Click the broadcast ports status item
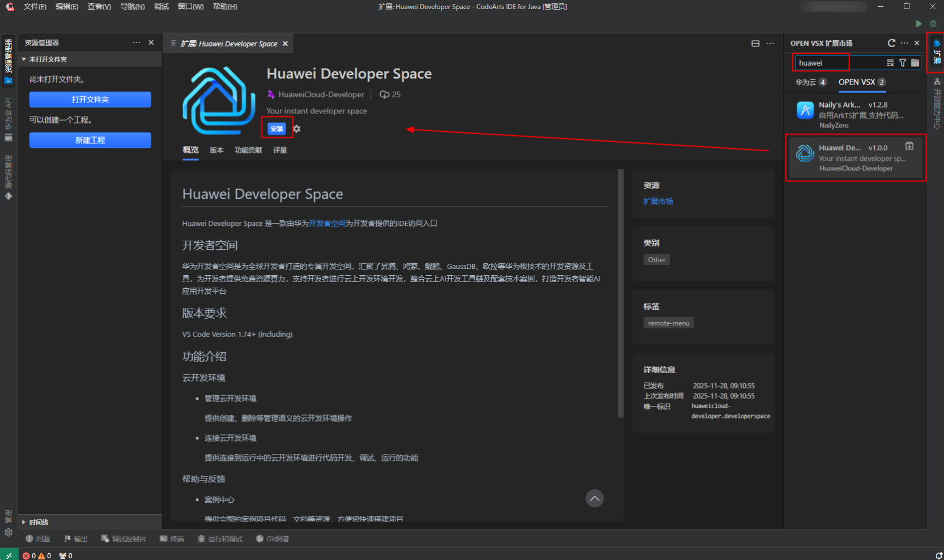Screen dimensions: 944x560 (66, 555)
